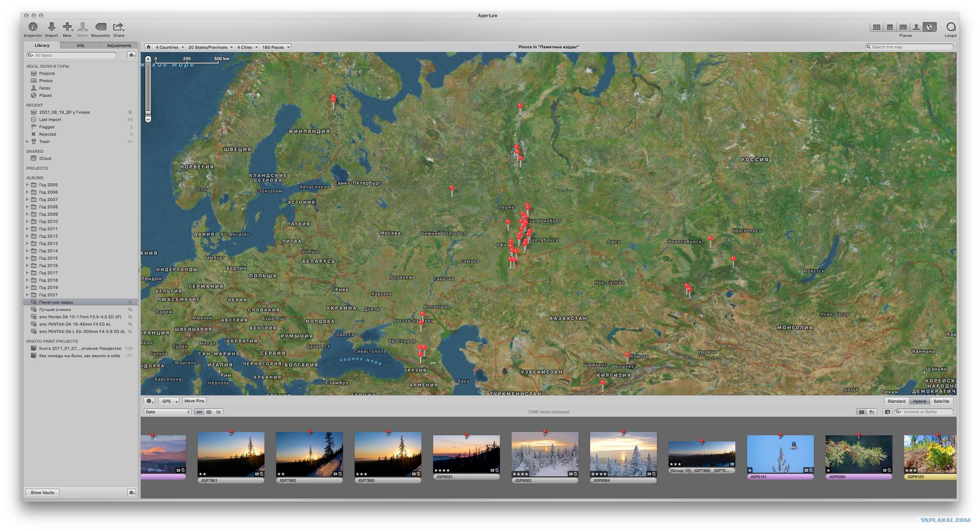The height and width of the screenshot is (531, 980).
Task: Select Satellite map style
Action: 941,401
